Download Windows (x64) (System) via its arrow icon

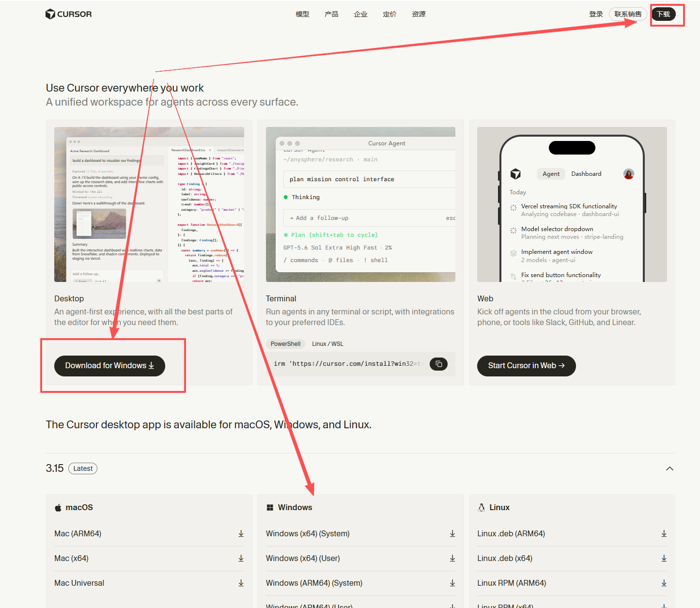(452, 533)
